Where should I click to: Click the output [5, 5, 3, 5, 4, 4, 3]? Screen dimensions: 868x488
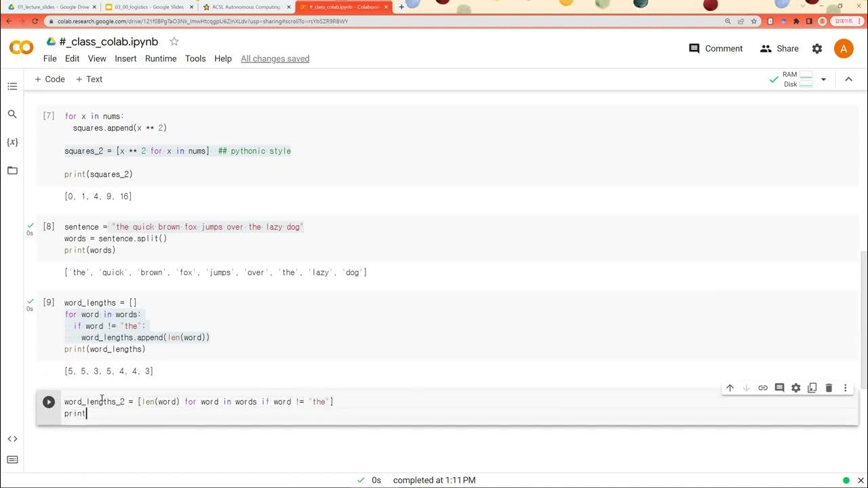[x=108, y=371]
